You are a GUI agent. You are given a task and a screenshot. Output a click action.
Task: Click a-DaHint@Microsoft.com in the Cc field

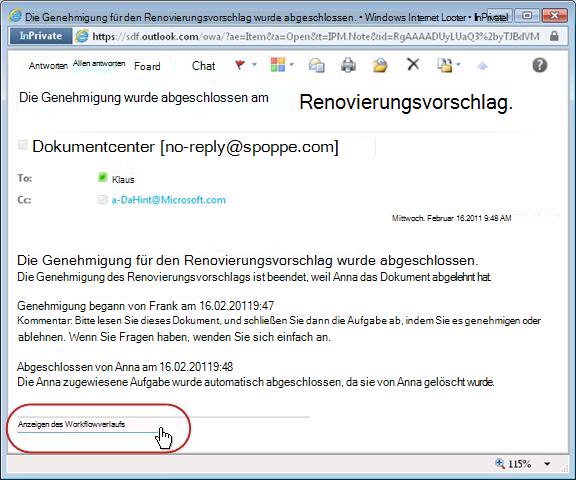click(x=169, y=200)
